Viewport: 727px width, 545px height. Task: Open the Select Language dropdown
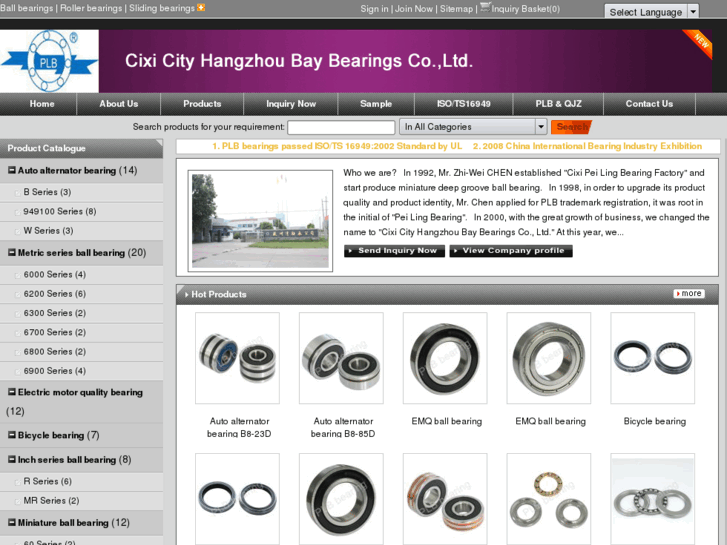[651, 11]
